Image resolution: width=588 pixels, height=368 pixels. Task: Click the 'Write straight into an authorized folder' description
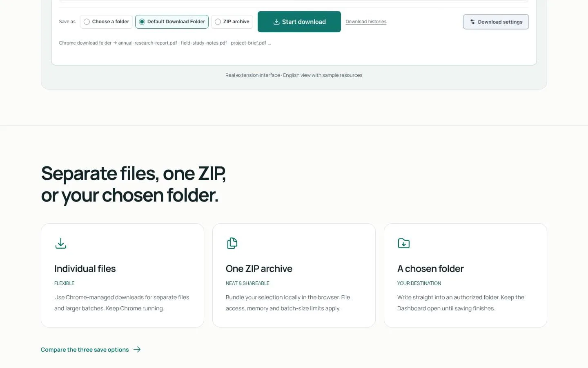(461, 303)
